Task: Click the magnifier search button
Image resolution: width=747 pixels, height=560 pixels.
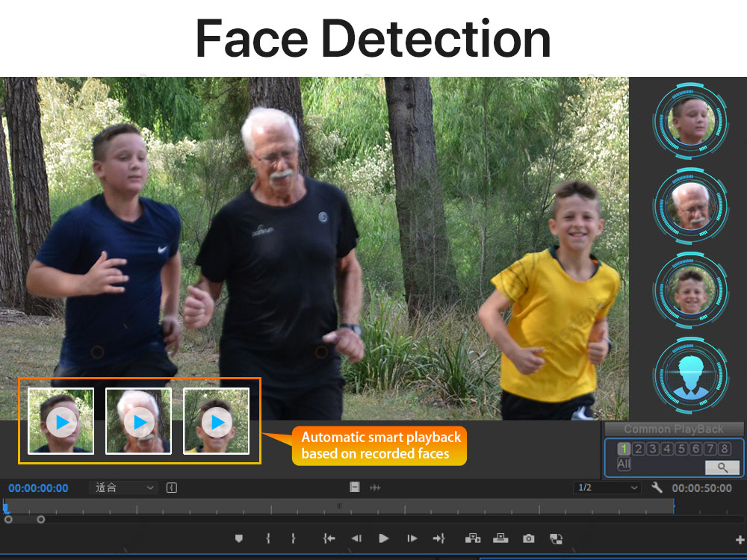Action: tap(722, 467)
